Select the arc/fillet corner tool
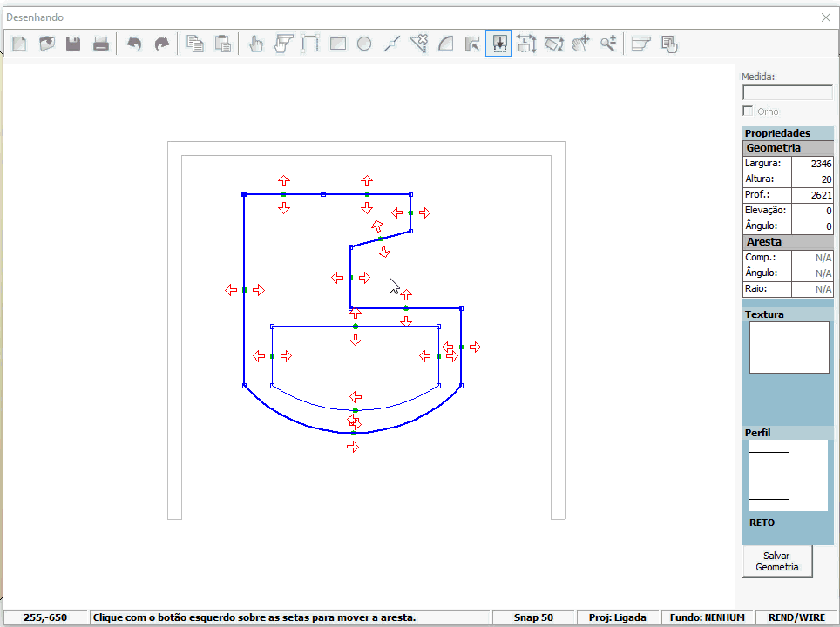Image resolution: width=840 pixels, height=627 pixels. 446,44
